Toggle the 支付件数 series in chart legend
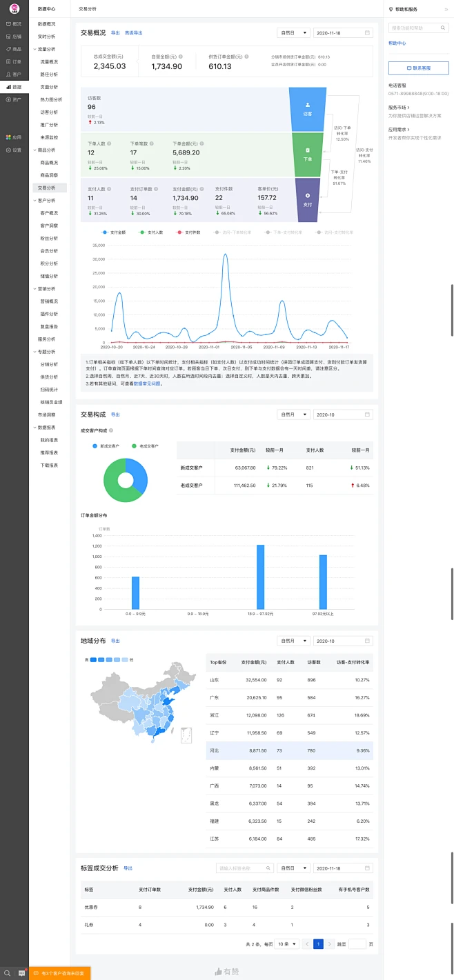This screenshot has width=454, height=980. 188,232
